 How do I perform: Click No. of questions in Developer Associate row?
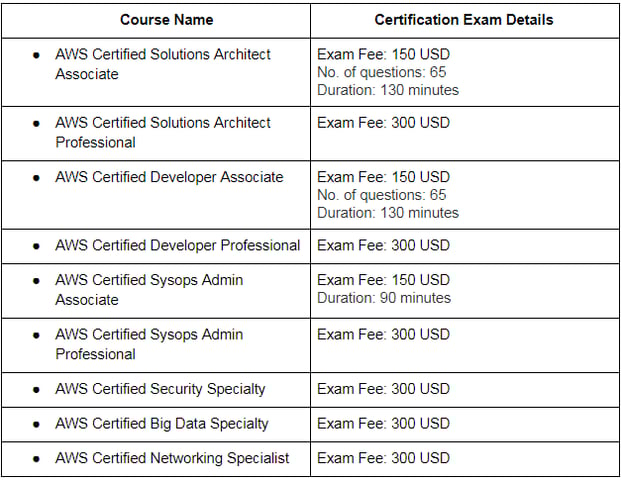[x=382, y=195]
